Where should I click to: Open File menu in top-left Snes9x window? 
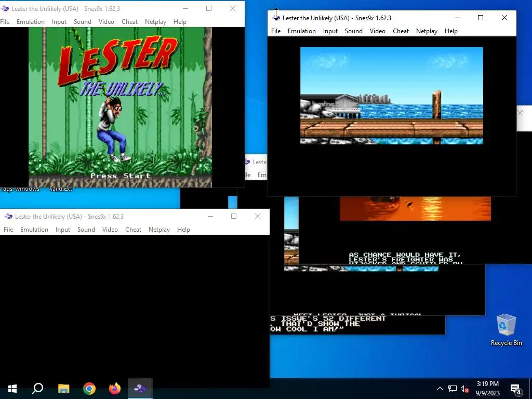5,22
